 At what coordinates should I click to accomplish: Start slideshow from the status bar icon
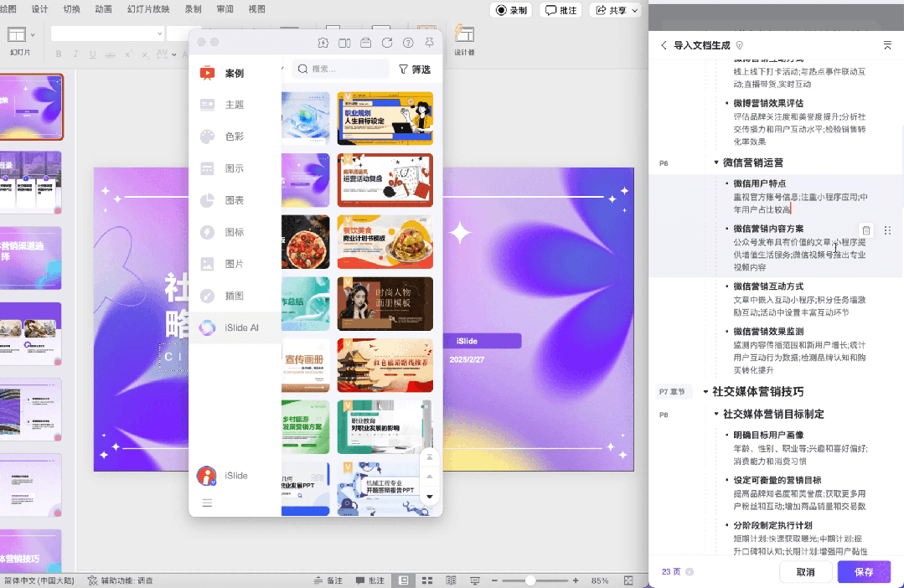pos(474,580)
